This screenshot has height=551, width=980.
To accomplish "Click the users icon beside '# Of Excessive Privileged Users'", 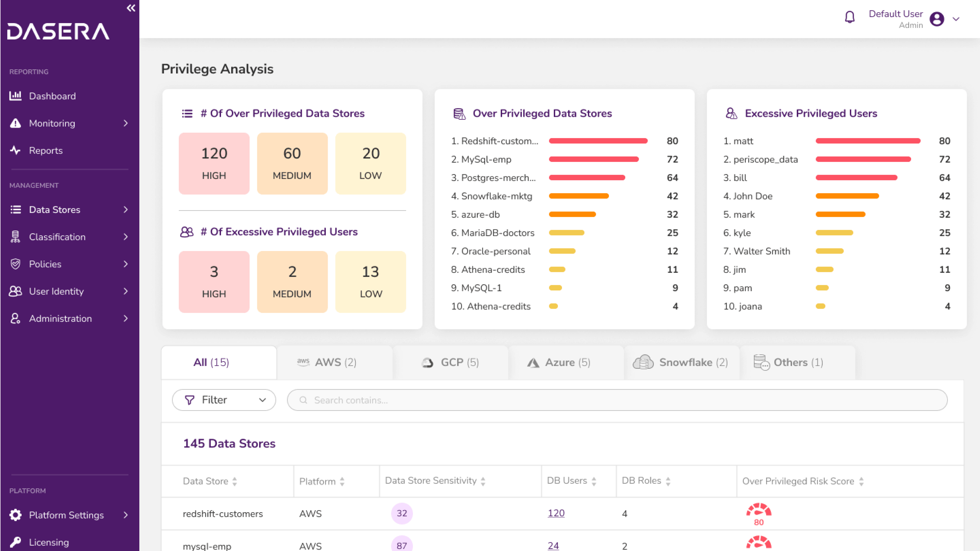I will tap(187, 232).
